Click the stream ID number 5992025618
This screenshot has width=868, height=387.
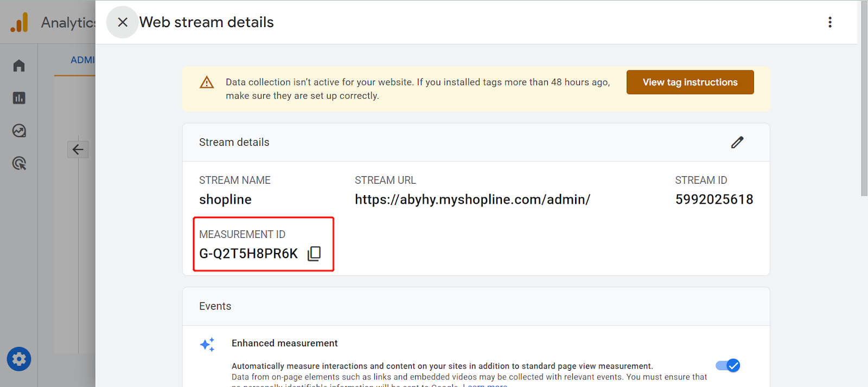[713, 199]
